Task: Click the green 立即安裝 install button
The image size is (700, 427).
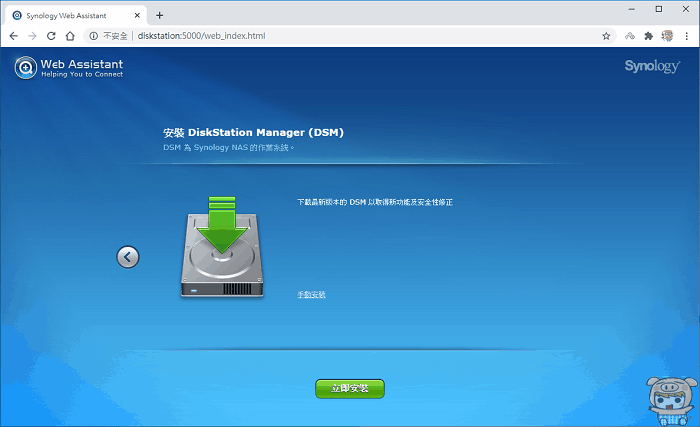Action: point(350,388)
